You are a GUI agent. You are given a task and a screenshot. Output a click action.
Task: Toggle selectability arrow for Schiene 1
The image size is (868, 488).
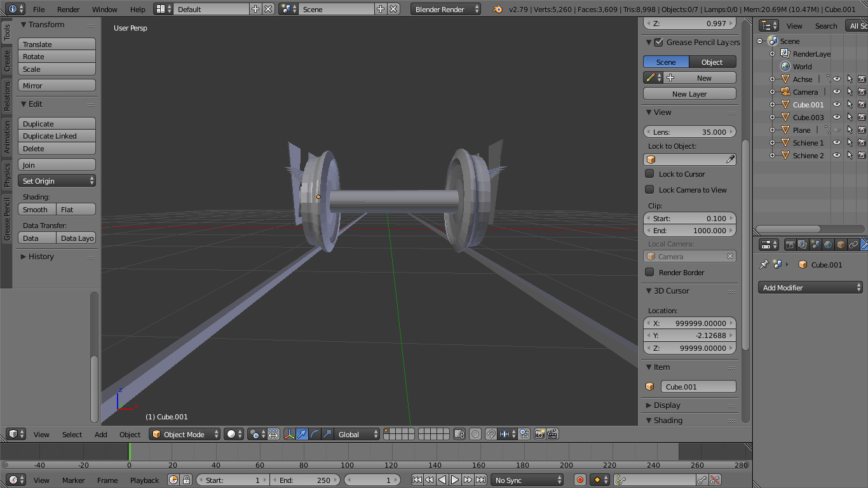click(850, 143)
